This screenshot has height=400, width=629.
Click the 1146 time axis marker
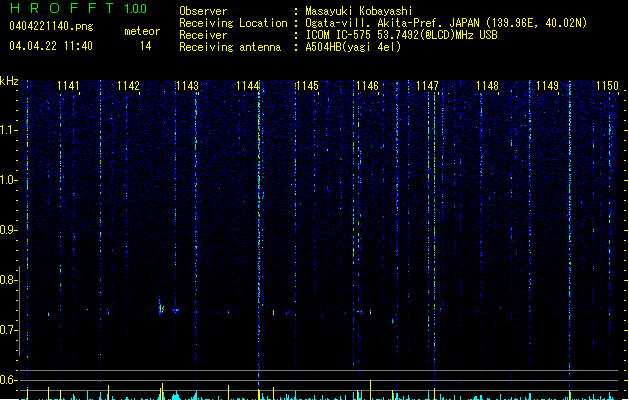pyautogui.click(x=367, y=86)
